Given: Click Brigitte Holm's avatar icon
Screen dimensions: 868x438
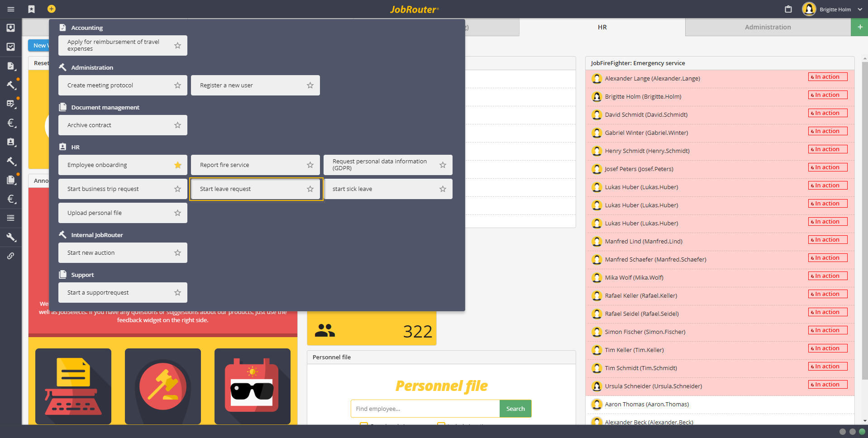Looking at the screenshot, I should tap(809, 9).
